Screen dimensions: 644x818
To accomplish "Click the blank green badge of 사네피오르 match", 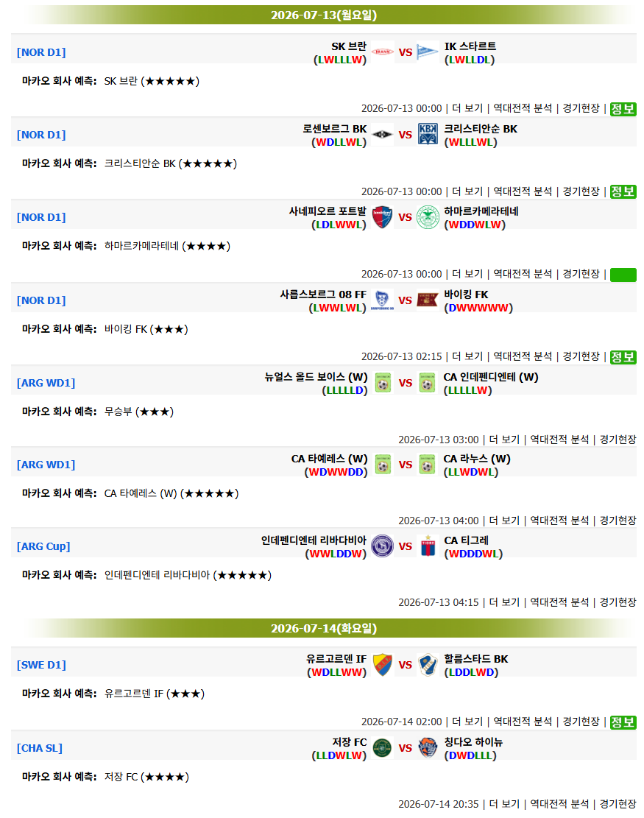I will click(x=623, y=275).
